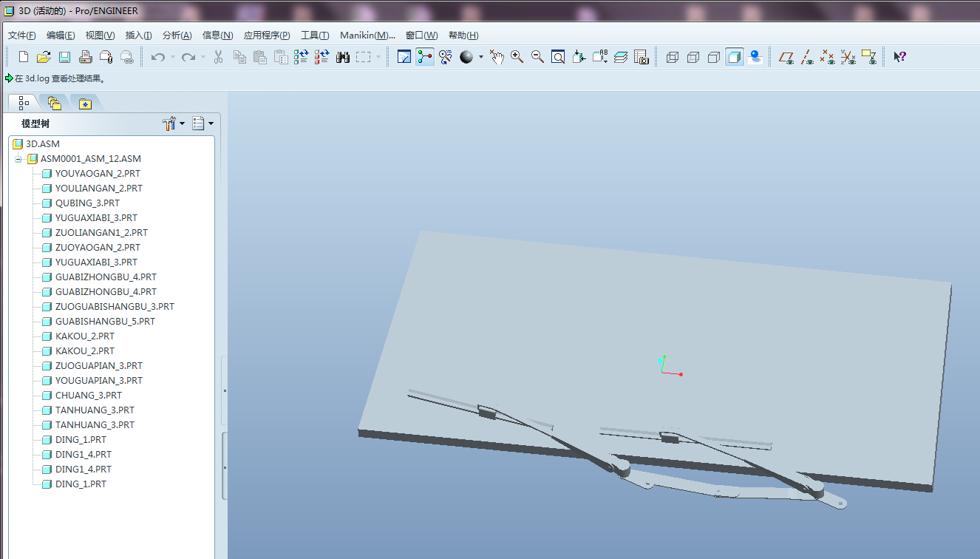
Task: Click the Refit zoom-to-fit icon
Action: click(x=558, y=57)
